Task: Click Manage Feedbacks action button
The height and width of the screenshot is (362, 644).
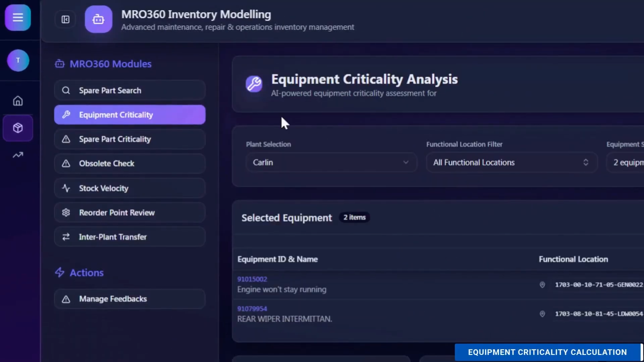Action: (130, 299)
